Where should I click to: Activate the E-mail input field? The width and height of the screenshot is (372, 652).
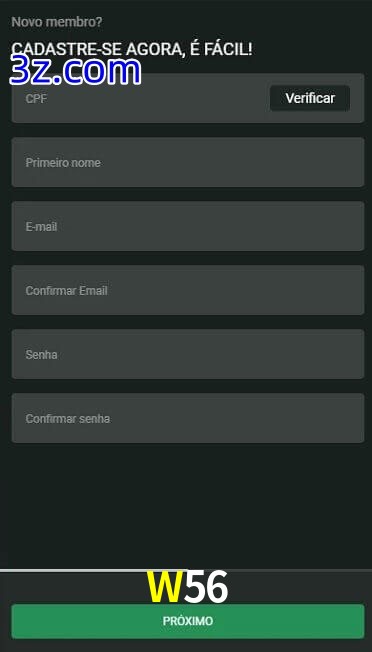click(188, 226)
